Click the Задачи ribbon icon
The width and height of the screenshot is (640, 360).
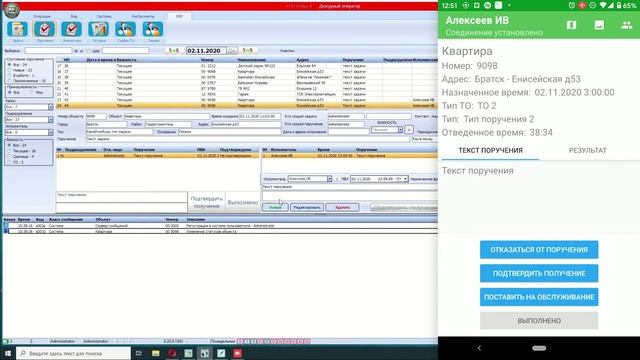18,29
